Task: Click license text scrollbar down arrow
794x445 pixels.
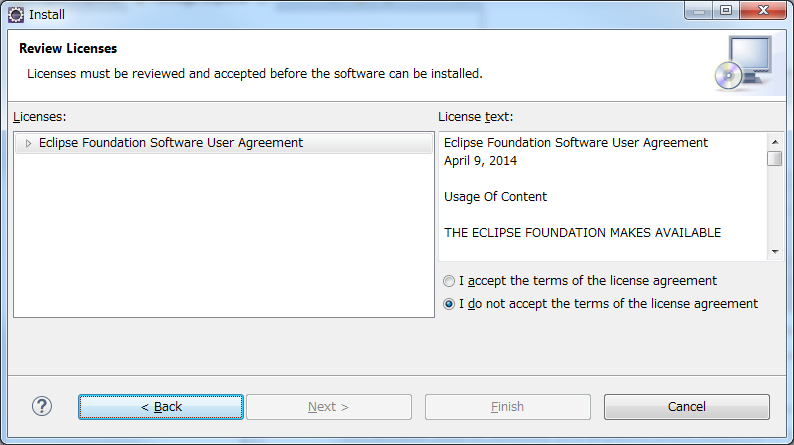Action: click(x=775, y=252)
